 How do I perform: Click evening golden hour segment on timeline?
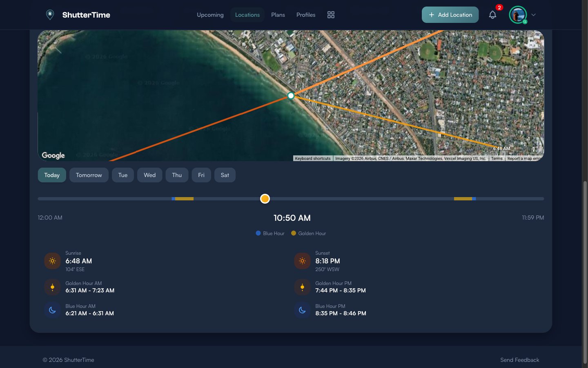click(463, 199)
